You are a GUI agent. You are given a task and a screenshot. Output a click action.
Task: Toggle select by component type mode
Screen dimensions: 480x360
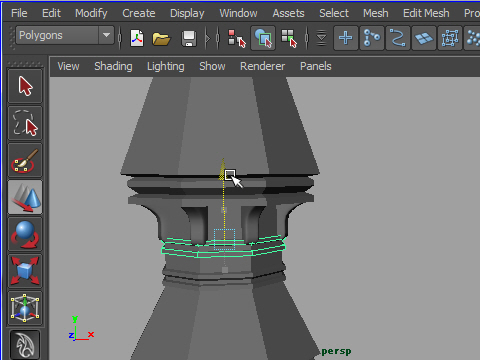(289, 38)
